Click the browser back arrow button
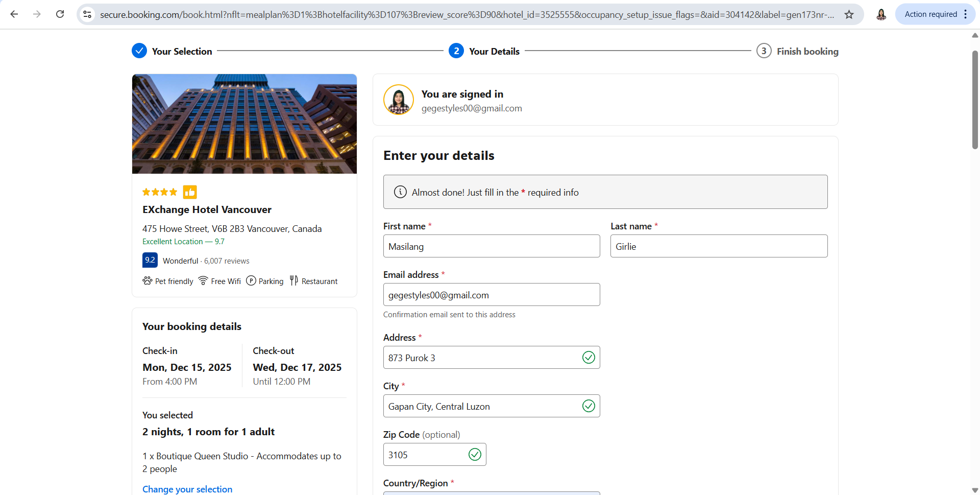 coord(14,14)
